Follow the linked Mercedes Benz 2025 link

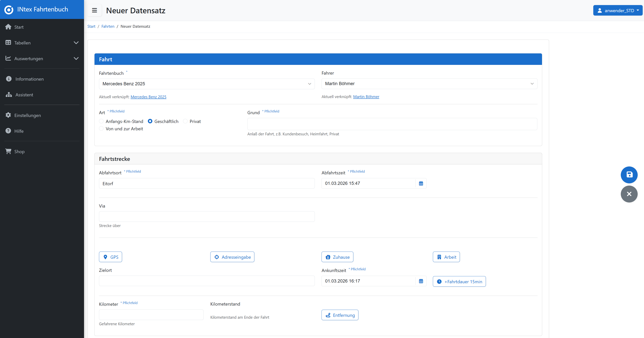tap(148, 97)
